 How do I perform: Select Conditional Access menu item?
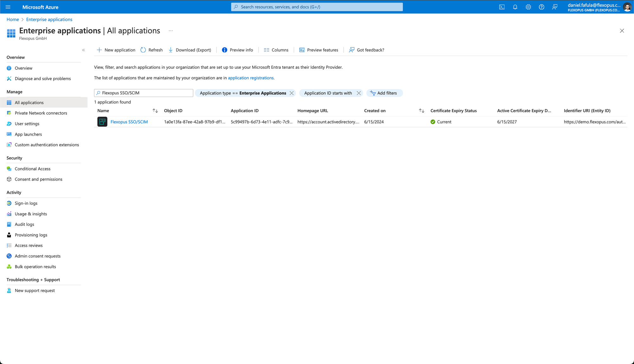pyautogui.click(x=32, y=169)
